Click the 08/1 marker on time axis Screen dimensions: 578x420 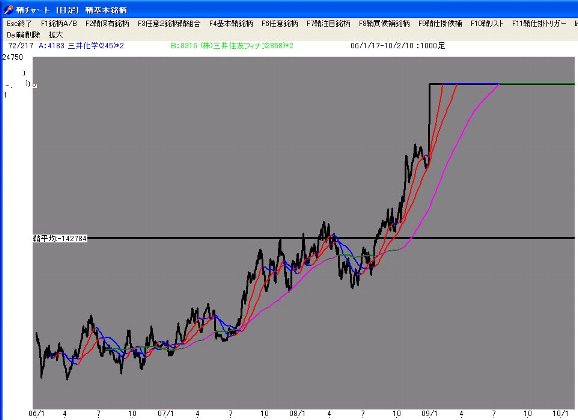point(297,414)
